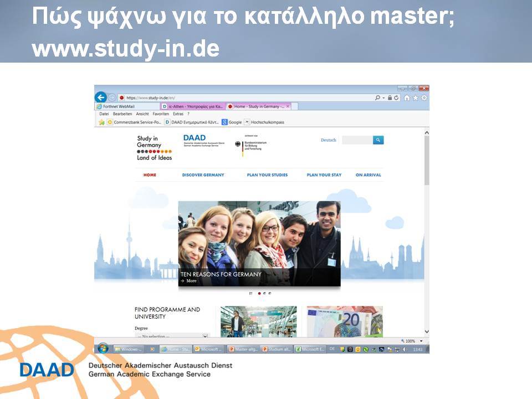
Task: Open ON ARRIVAL navigation item
Action: [x=368, y=175]
